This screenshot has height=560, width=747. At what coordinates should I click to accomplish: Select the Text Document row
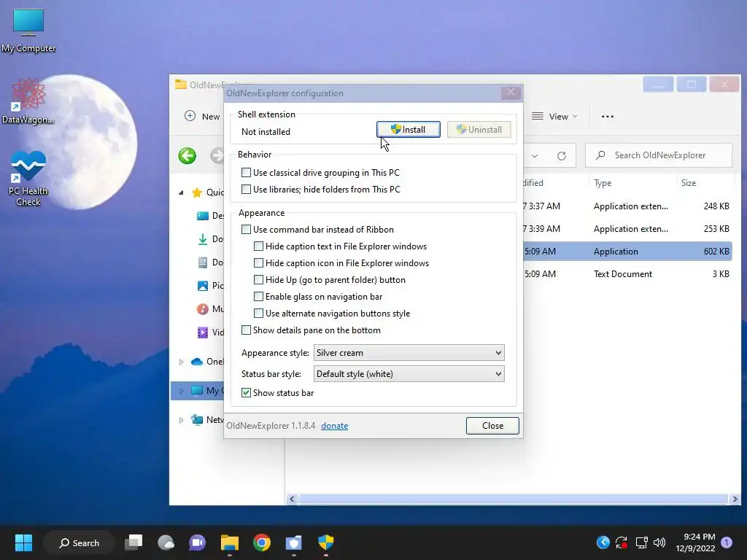[x=627, y=274]
